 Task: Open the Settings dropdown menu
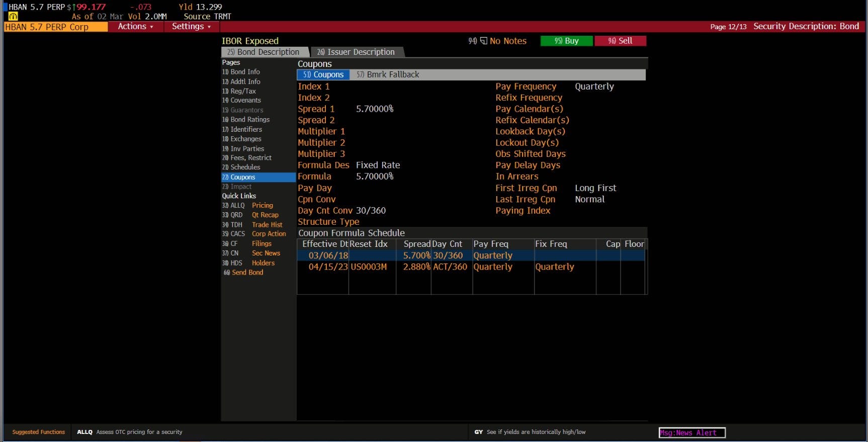point(191,26)
